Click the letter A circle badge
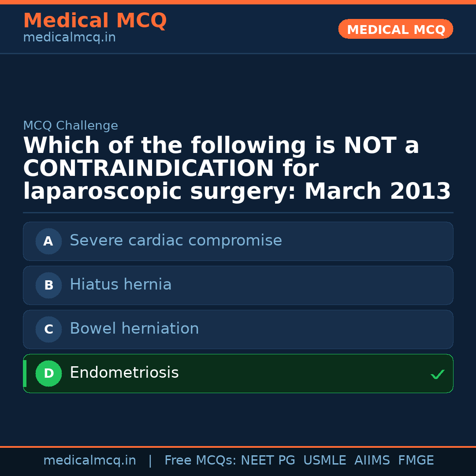 pyautogui.click(x=48, y=241)
